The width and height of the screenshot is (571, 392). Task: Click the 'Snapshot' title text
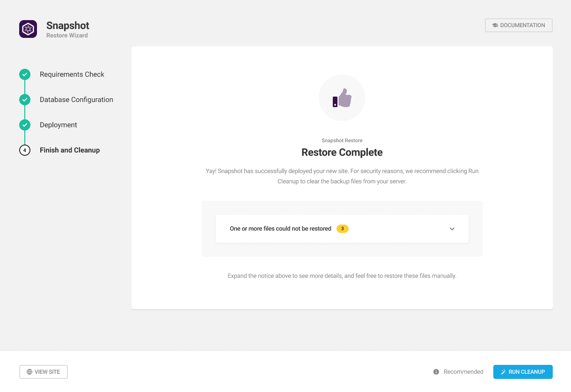point(68,26)
